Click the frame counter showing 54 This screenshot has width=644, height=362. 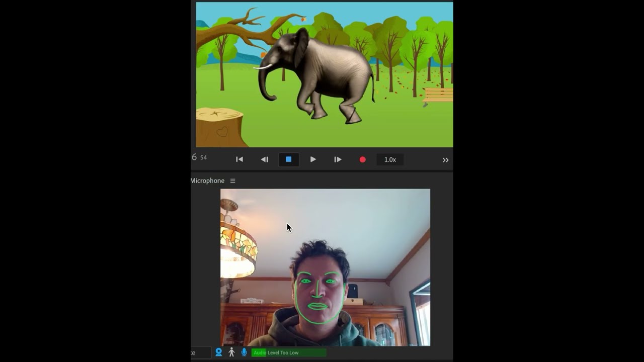click(x=203, y=157)
